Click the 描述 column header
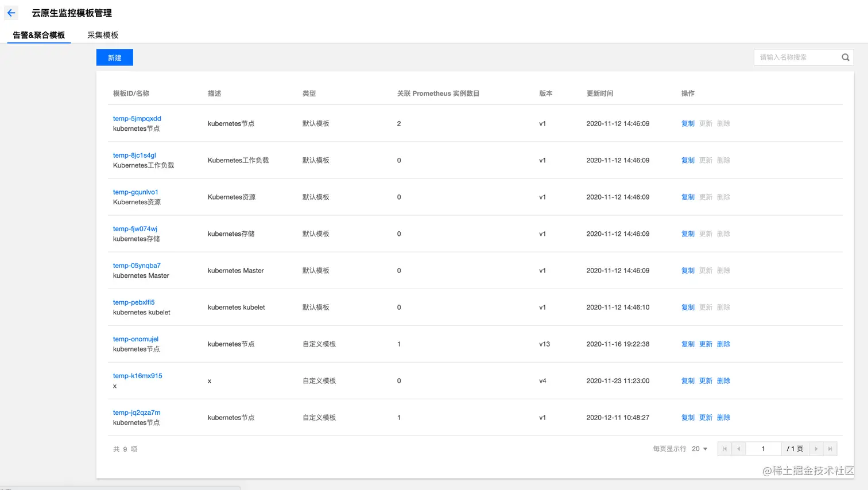 pyautogui.click(x=214, y=93)
